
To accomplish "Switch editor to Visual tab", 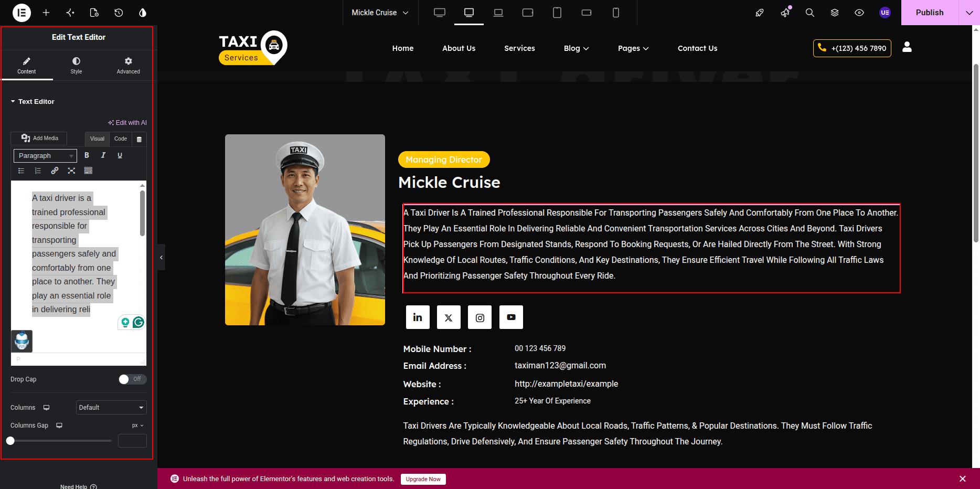I will click(97, 139).
